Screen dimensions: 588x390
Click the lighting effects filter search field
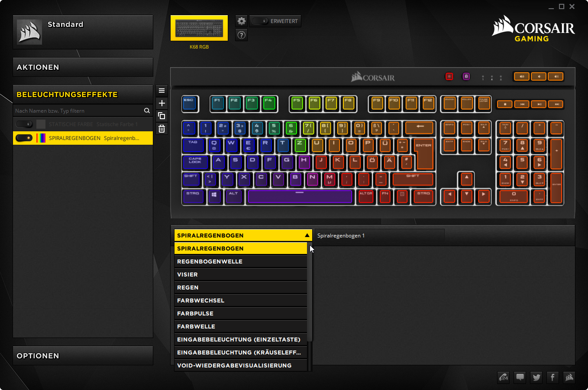(78, 111)
